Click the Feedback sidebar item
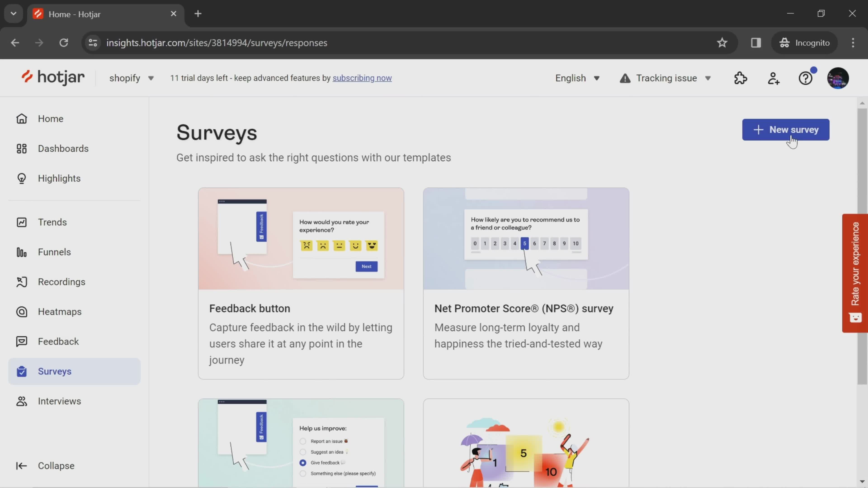 58,341
